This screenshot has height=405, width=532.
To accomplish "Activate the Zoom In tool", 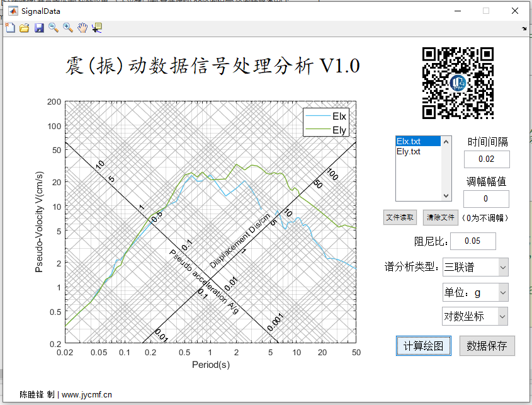I will [x=68, y=27].
